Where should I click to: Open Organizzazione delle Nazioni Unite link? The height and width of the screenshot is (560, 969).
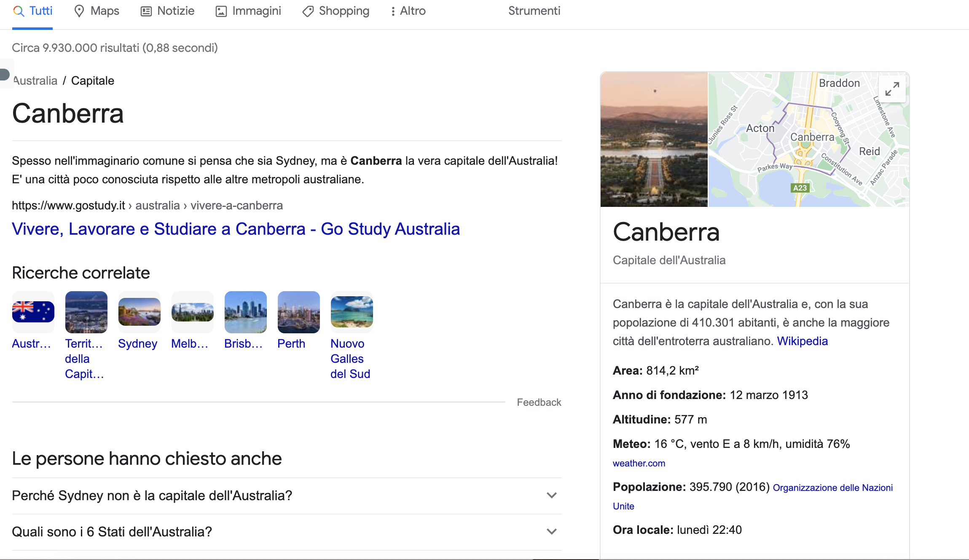coord(753,497)
